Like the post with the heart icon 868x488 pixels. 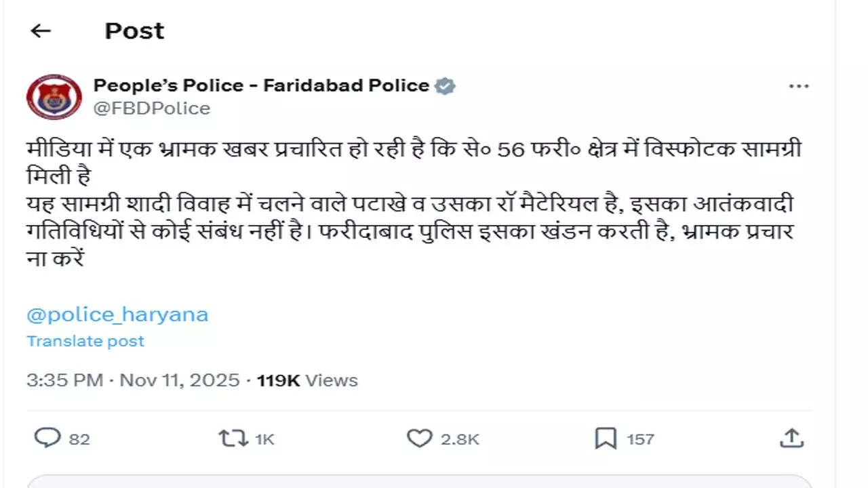click(x=420, y=439)
